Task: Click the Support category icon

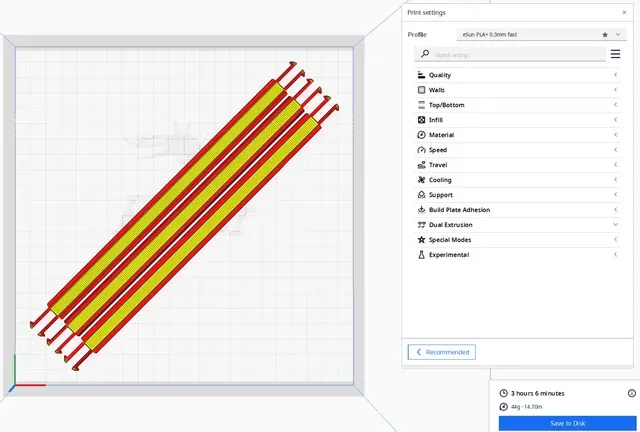Action: point(421,195)
